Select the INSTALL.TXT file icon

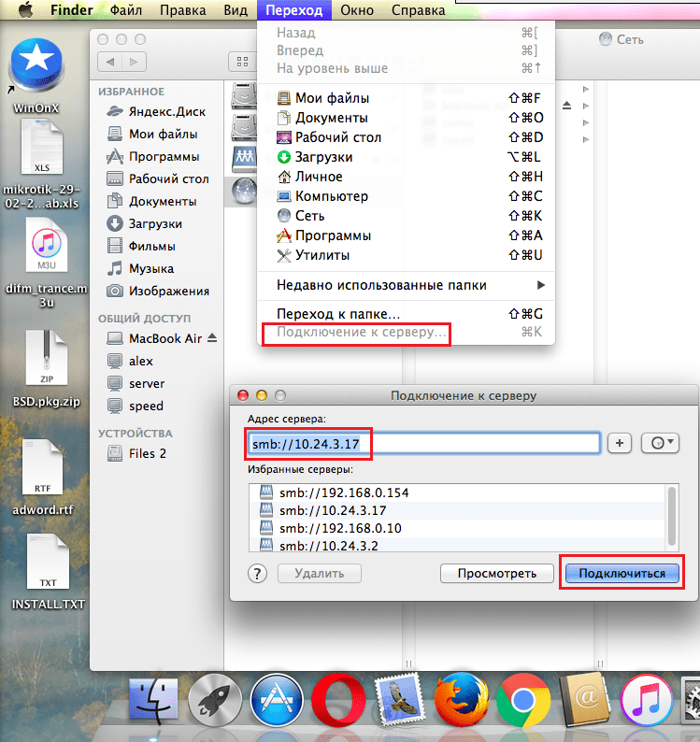[x=48, y=562]
